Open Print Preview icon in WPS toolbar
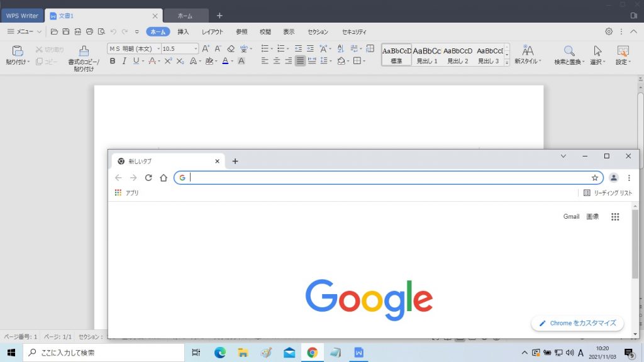Viewport: 644px width, 362px height. click(101, 31)
